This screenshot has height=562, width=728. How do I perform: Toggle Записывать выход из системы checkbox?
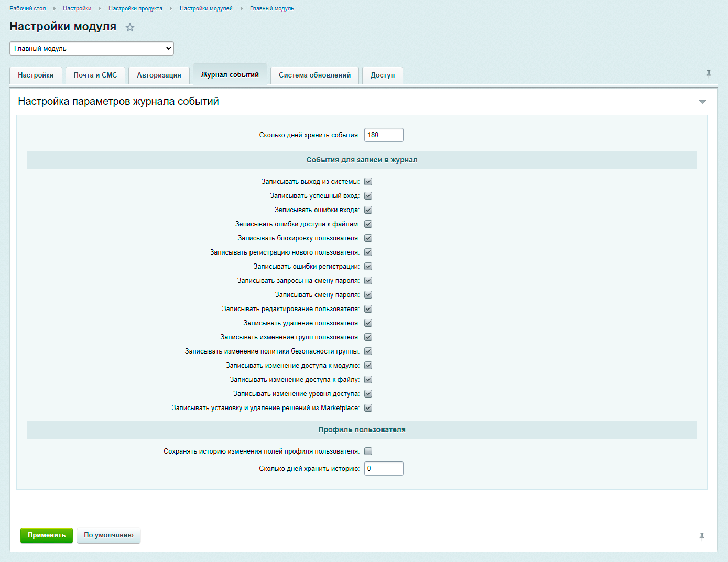[x=368, y=182]
